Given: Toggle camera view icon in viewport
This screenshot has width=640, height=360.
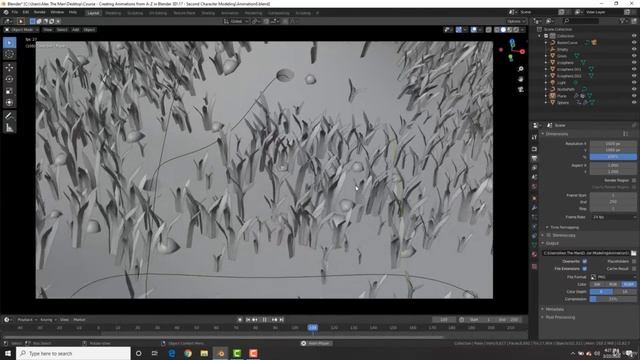Looking at the screenshot, I should 520,89.
